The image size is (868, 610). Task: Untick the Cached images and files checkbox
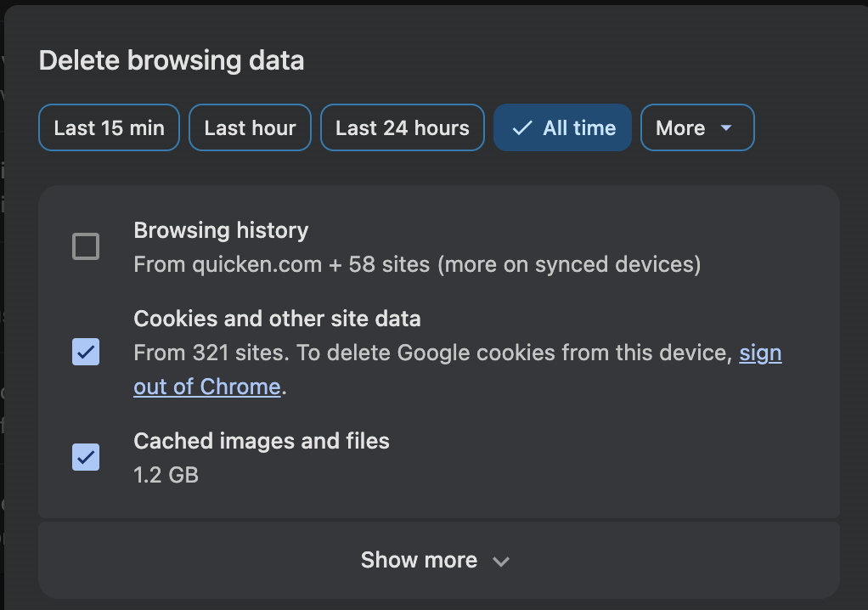point(86,457)
